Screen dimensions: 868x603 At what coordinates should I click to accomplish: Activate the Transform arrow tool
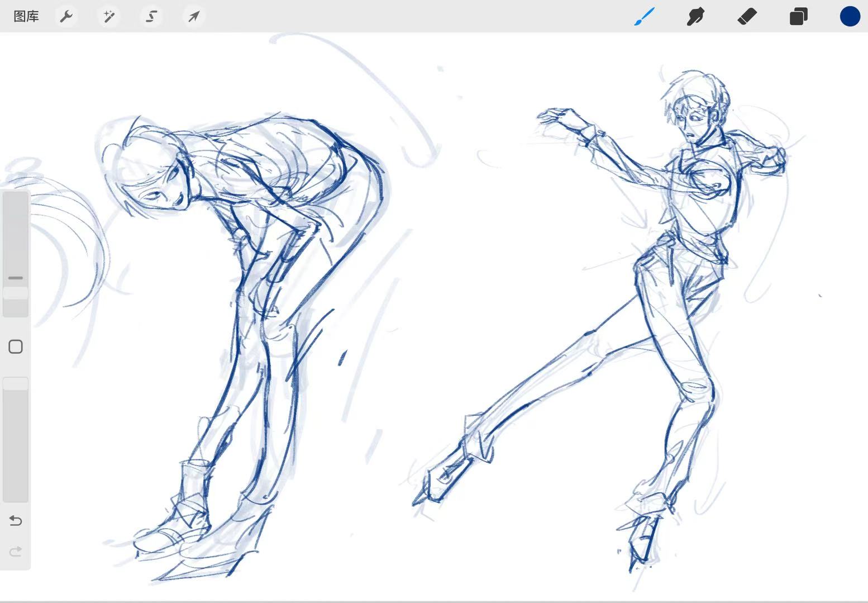194,17
